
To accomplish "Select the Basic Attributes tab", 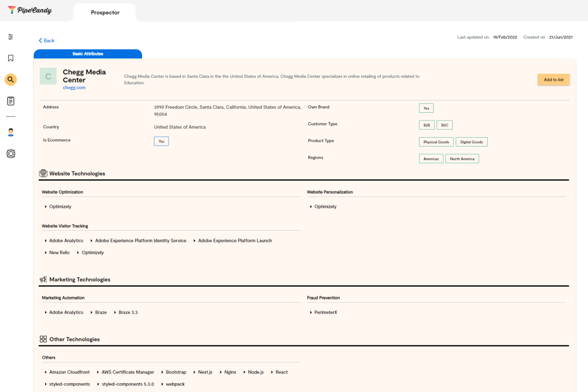I will [88, 54].
